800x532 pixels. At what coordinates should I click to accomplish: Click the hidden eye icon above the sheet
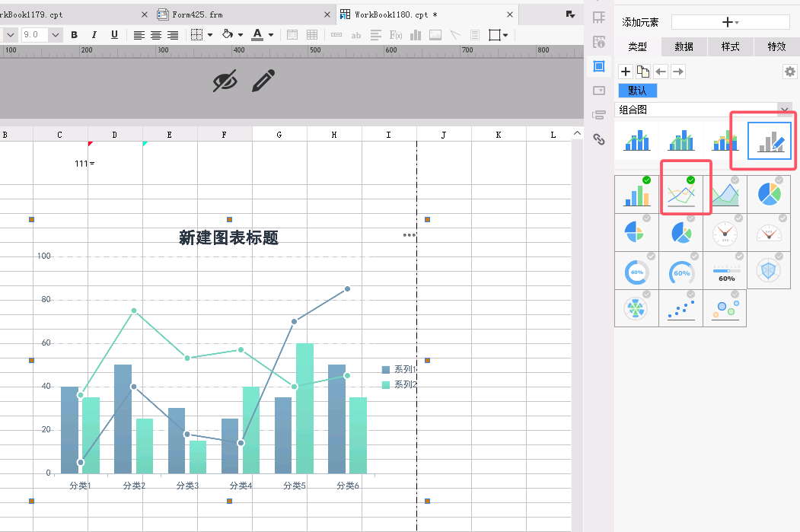pos(225,81)
